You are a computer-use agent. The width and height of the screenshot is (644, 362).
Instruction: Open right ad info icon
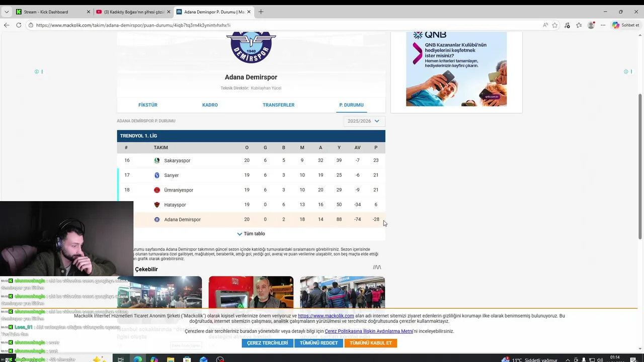[626, 72]
